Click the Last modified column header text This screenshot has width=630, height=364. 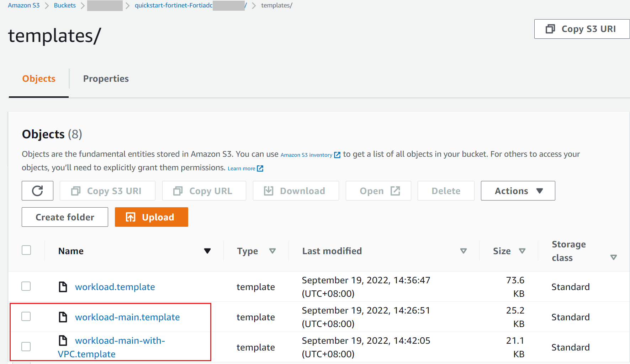(x=332, y=251)
